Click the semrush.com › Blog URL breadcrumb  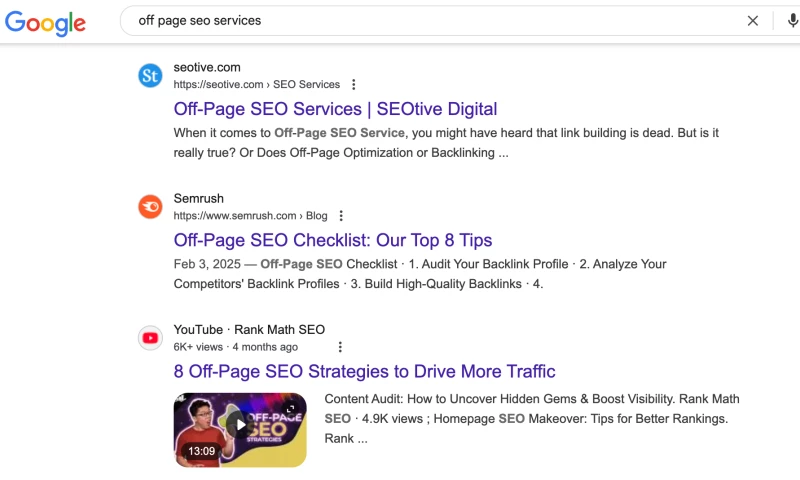tap(250, 216)
